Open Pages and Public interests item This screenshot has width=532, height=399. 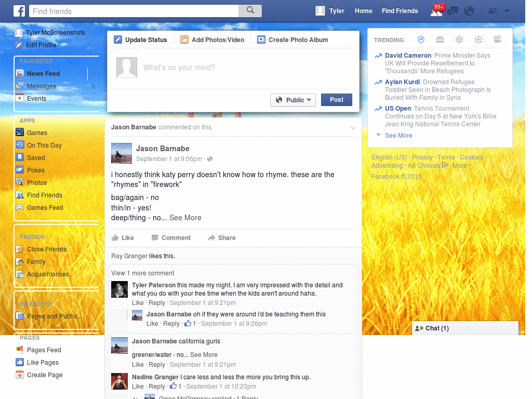[55, 316]
